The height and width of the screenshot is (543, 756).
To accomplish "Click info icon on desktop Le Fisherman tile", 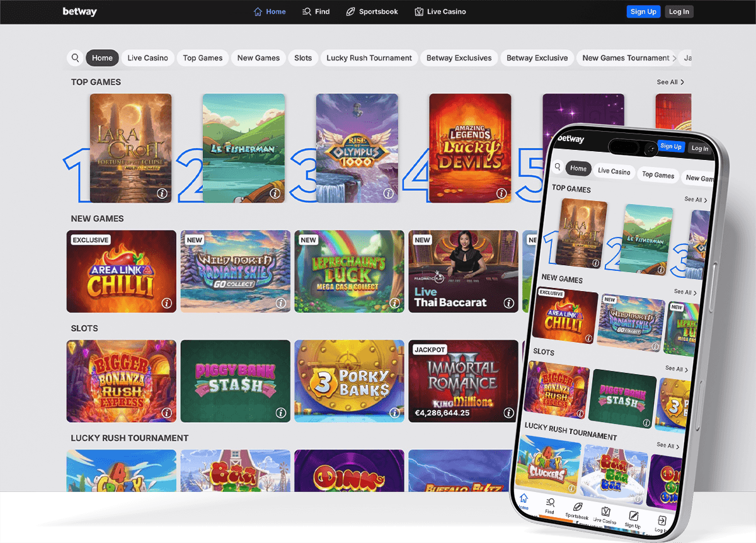I will [275, 193].
